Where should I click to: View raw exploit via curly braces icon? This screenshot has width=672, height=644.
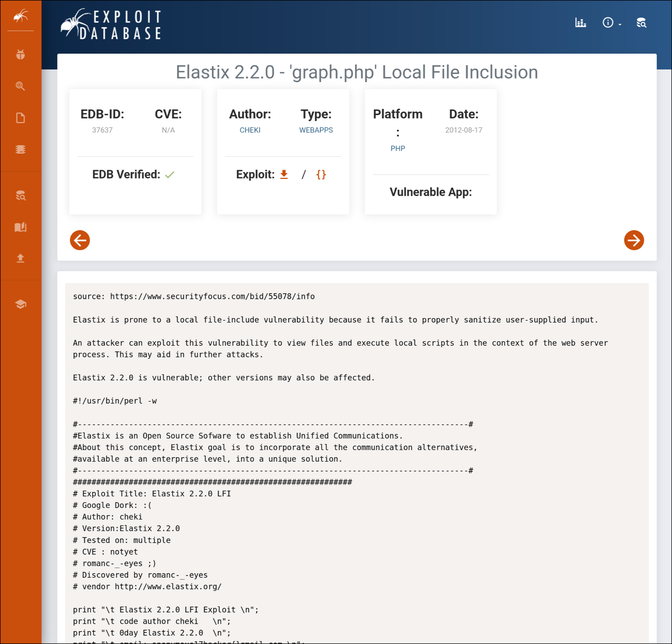coord(321,174)
